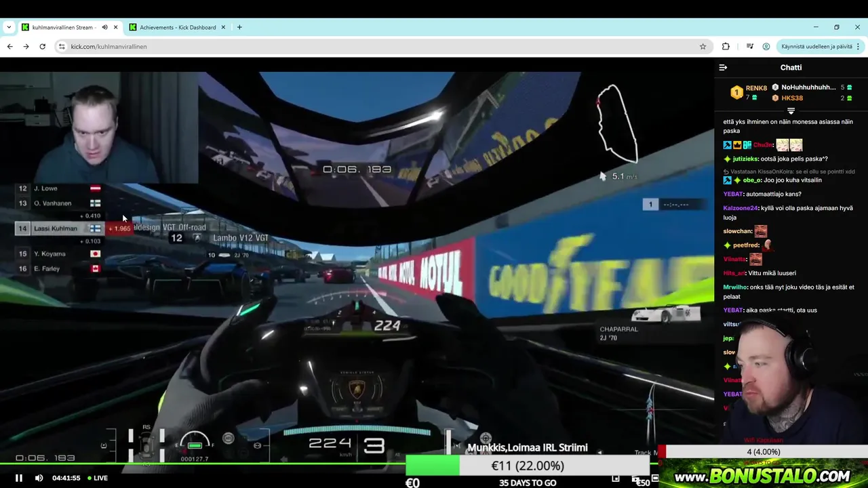Click the Munkkis,Loimaa IRL Striimi title
The height and width of the screenshot is (488, 868).
point(527,448)
